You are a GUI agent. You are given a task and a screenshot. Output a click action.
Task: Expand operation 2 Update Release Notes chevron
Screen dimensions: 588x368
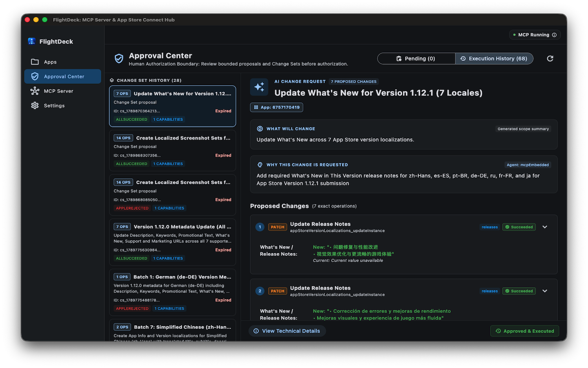545,291
